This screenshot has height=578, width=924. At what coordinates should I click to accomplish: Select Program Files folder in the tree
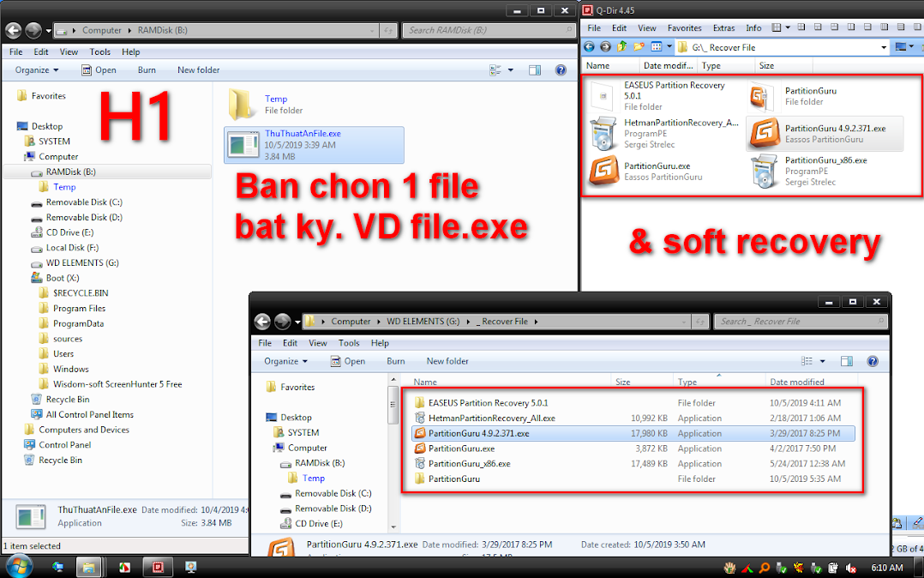(79, 309)
